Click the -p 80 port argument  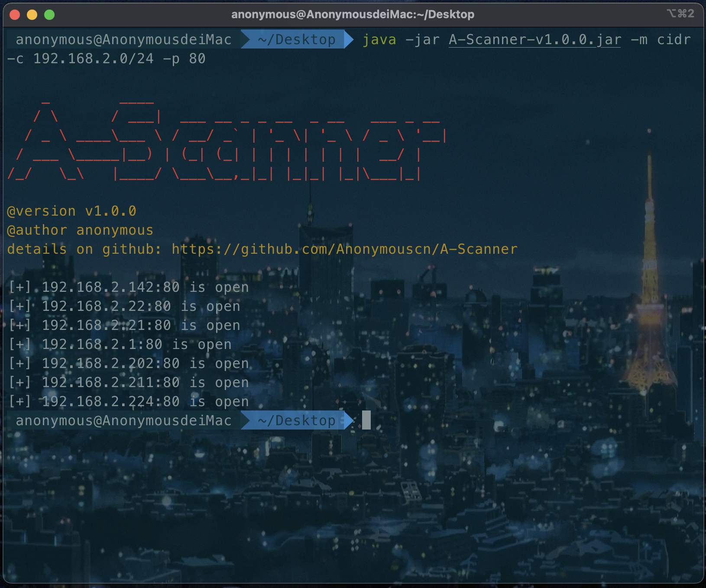tap(184, 59)
